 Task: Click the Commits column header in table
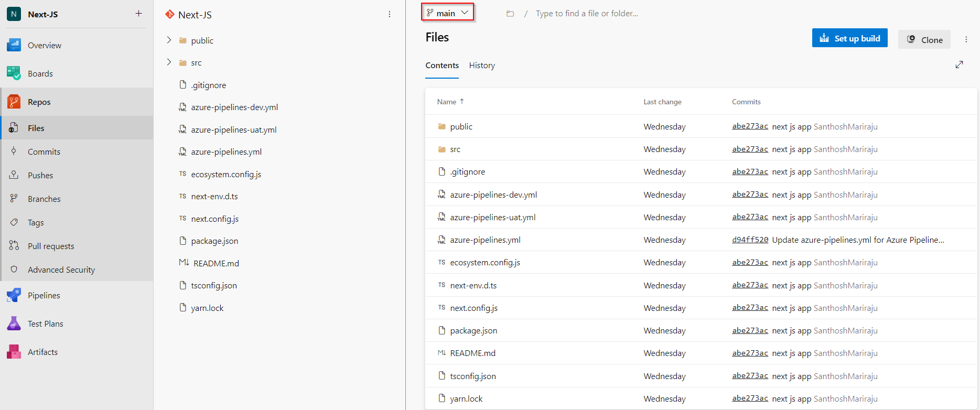(x=746, y=102)
